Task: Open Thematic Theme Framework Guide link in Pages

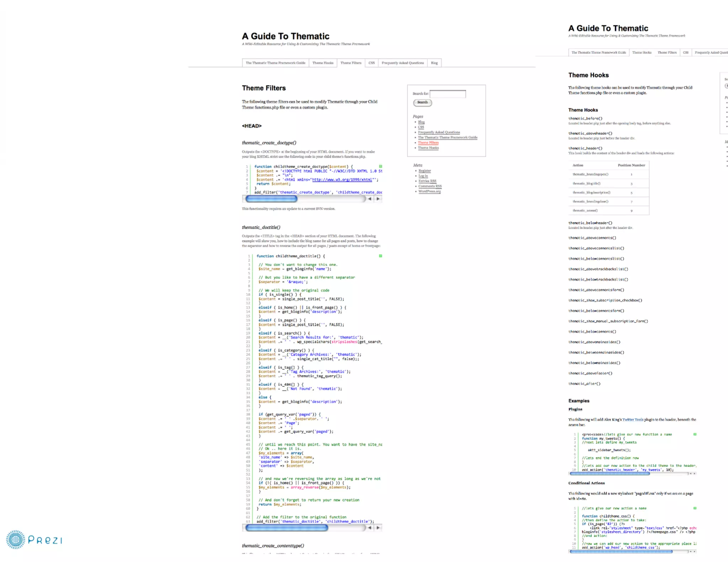Action: click(448, 137)
